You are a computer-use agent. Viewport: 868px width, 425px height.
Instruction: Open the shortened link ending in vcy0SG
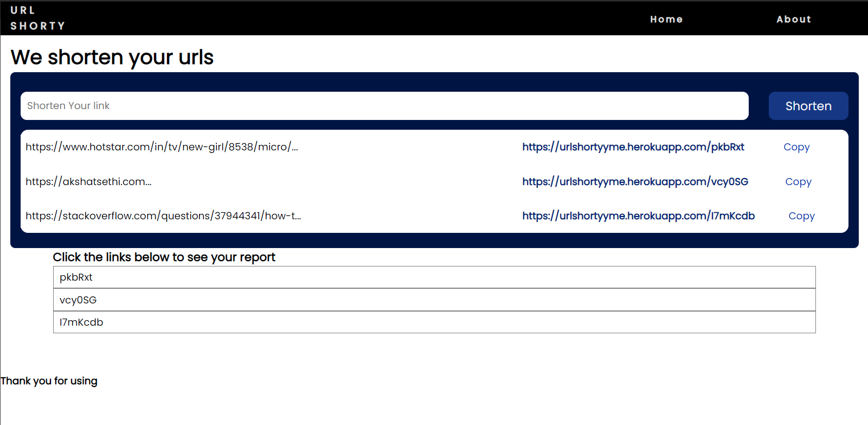(635, 182)
